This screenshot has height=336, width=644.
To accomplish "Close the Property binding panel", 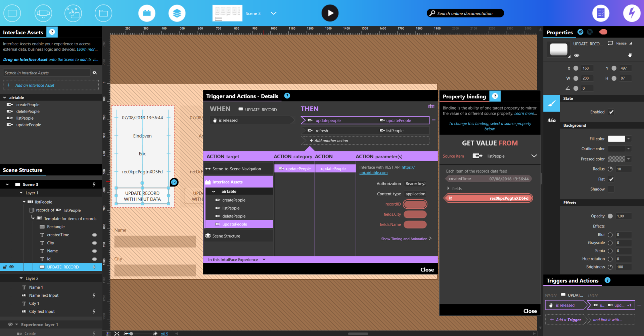I will click(530, 311).
